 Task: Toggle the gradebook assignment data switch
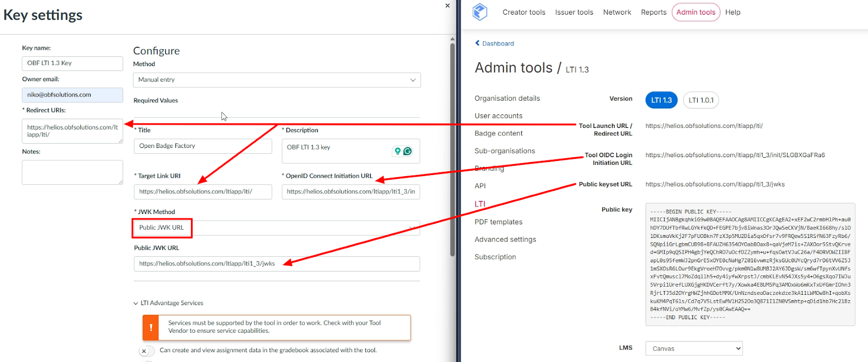click(x=146, y=351)
